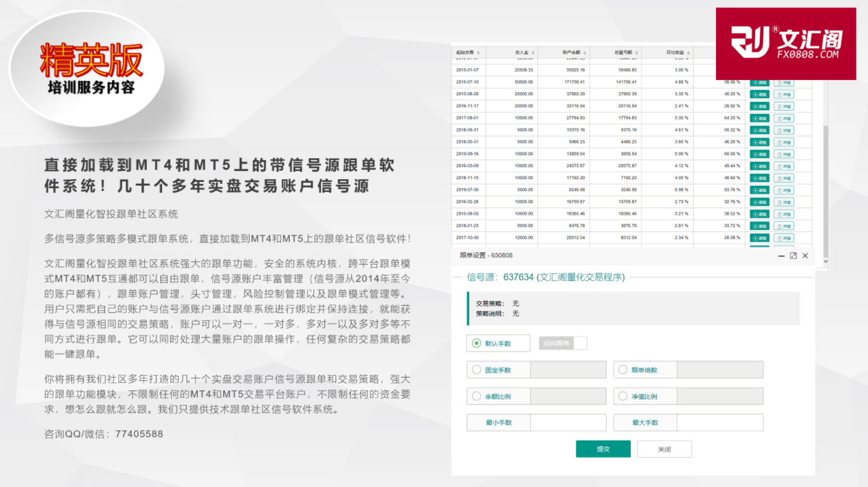Open 详情 for the 2019-09-16 row

click(x=783, y=154)
